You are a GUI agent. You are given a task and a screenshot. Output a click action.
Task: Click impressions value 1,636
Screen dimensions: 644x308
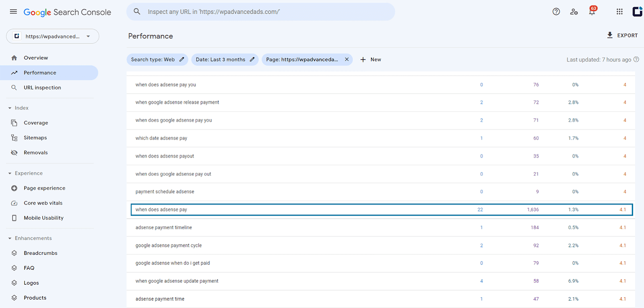[x=533, y=210]
